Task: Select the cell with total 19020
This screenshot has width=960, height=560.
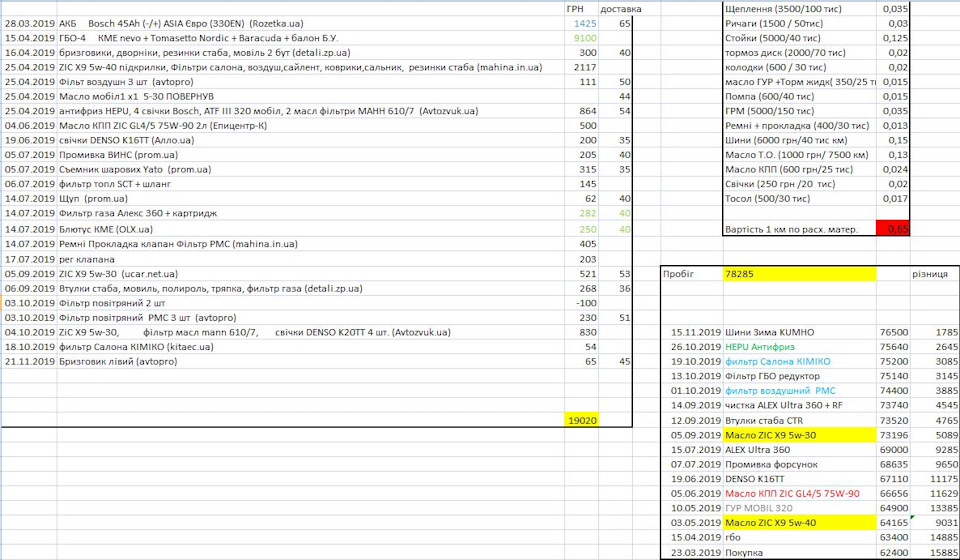Action: [582, 420]
